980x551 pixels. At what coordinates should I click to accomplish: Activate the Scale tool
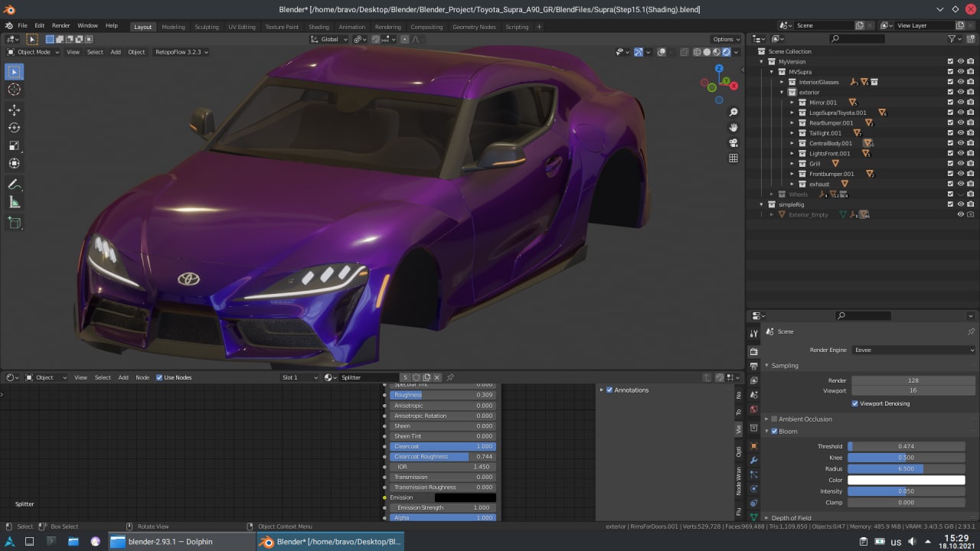[x=15, y=145]
